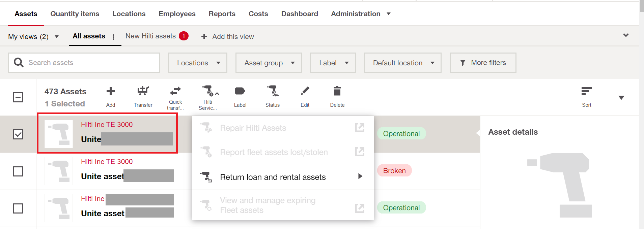Select the All assets view tab
This screenshot has height=229, width=644.
click(x=89, y=36)
